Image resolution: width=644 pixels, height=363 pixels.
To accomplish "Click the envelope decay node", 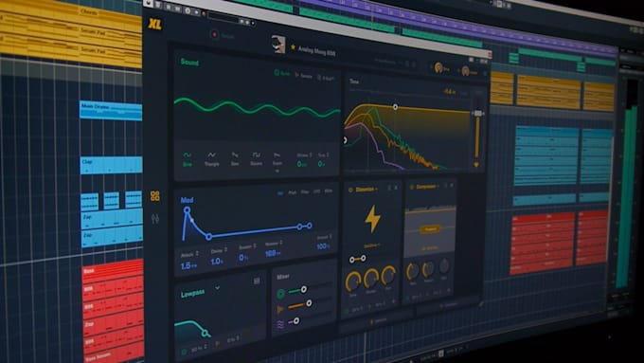I will (208, 237).
